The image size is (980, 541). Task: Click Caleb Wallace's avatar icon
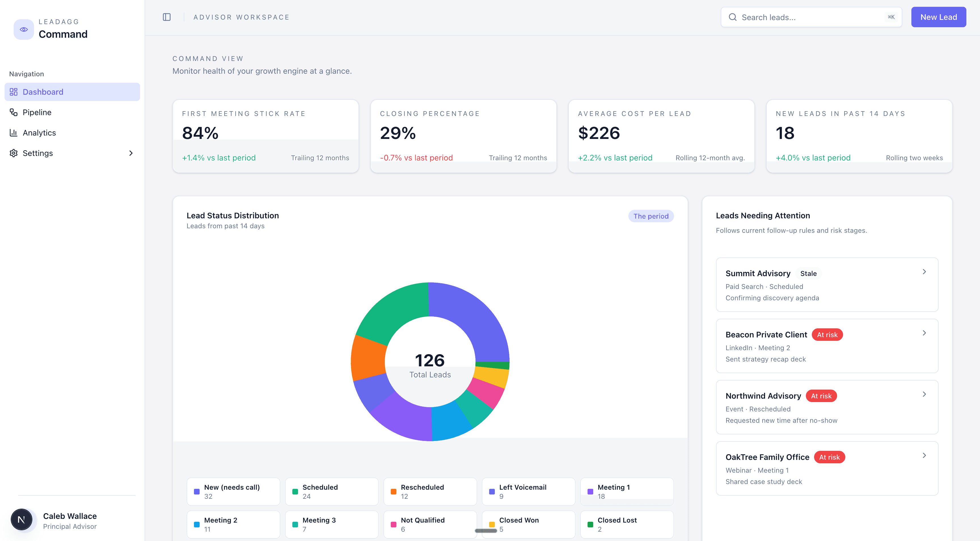22,519
